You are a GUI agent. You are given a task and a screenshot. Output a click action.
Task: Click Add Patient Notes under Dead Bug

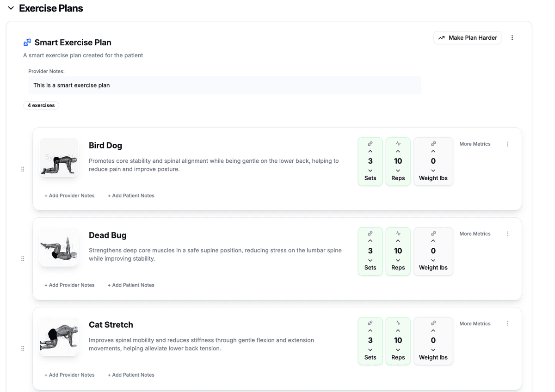click(x=131, y=285)
